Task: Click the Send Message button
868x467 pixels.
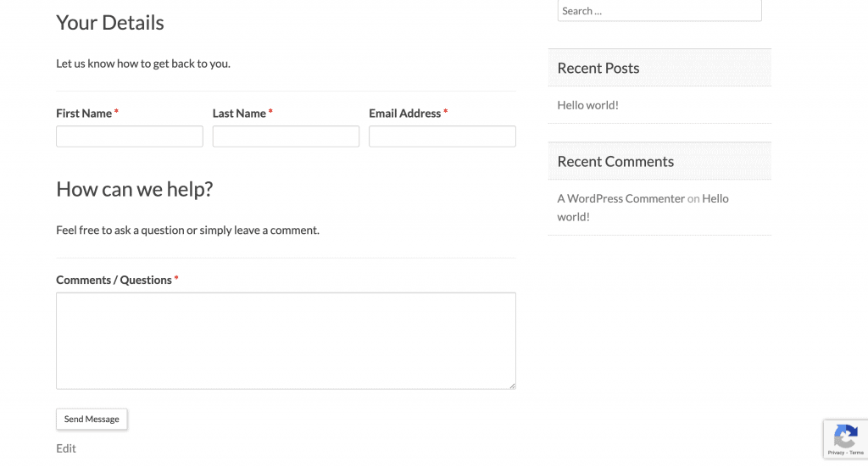Action: coord(92,419)
